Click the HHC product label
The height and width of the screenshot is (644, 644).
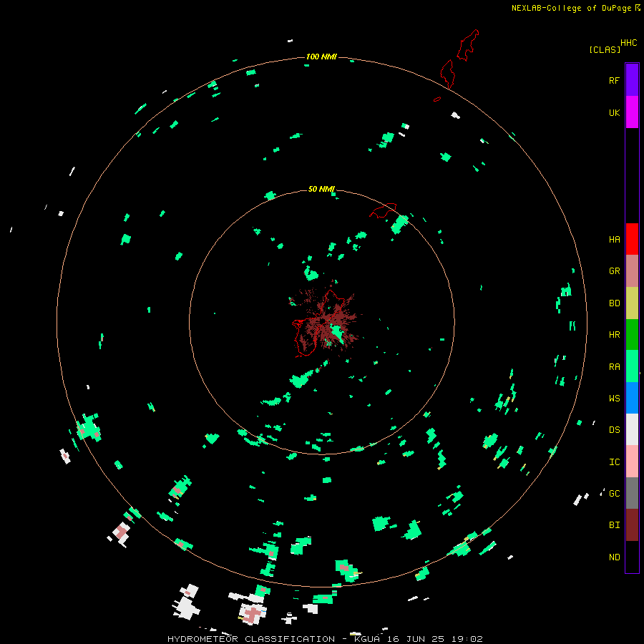628,43
